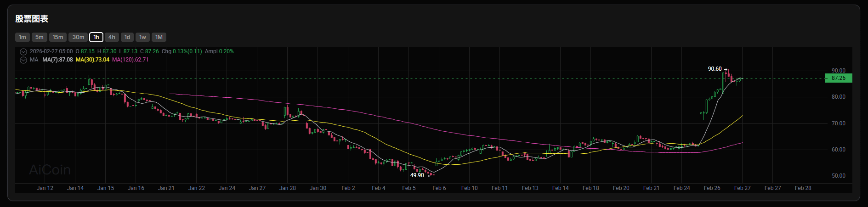Click the 49.90 low price marker
This screenshot has height=207, width=868.
[x=417, y=175]
